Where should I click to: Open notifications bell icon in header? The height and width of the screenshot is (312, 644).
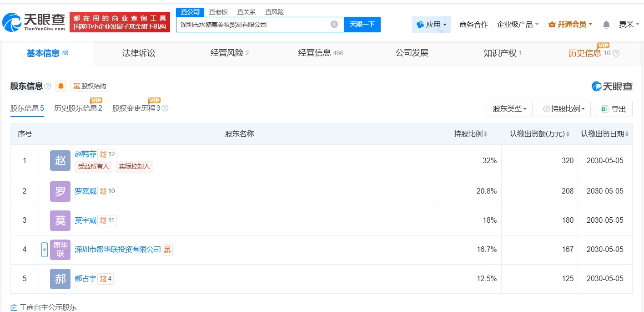pyautogui.click(x=606, y=25)
